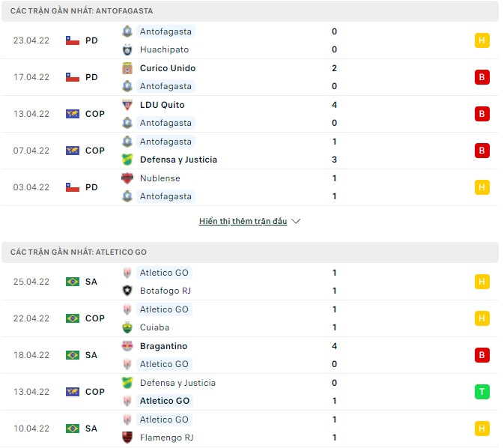This screenshot has width=504, height=448.
Task: Click the Nublense team crest
Action: point(127,178)
